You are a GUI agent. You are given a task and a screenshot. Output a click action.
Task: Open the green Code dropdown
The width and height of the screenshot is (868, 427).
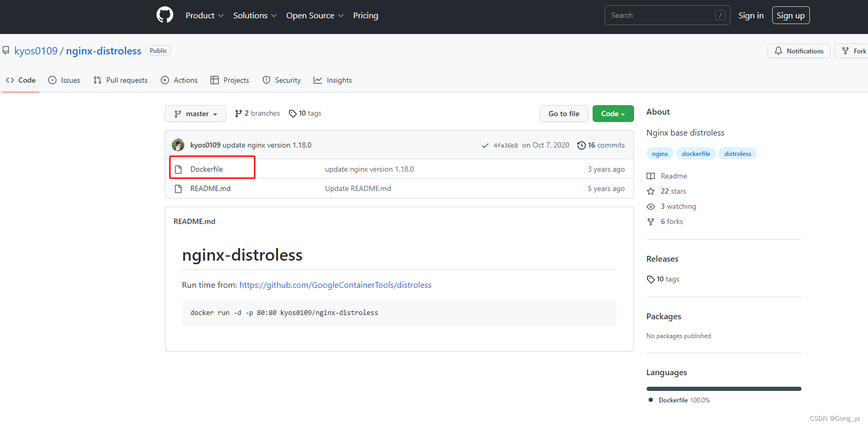click(613, 114)
